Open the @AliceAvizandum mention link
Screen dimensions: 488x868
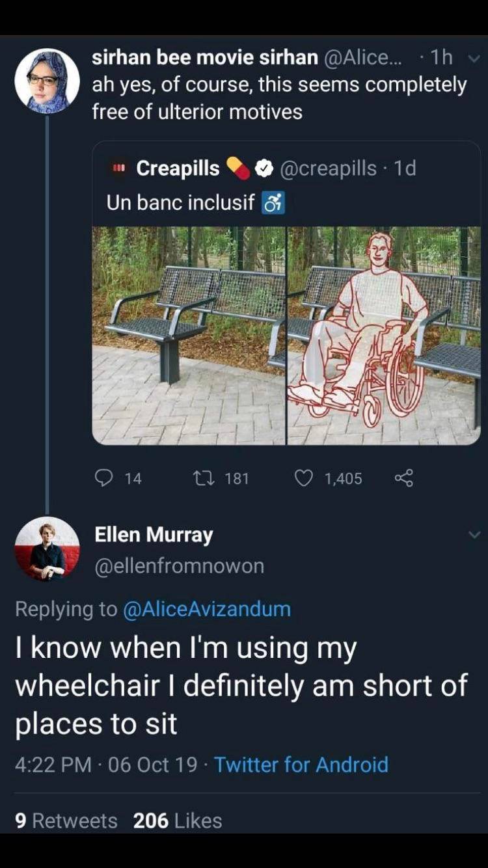pos(207,608)
